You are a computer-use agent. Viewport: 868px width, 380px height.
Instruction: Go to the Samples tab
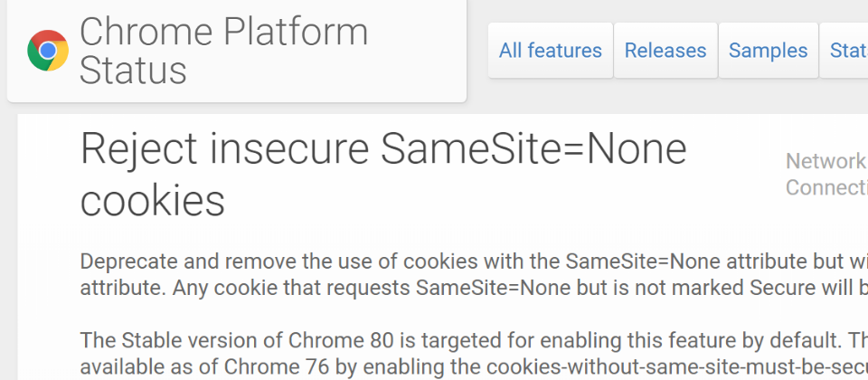tap(768, 51)
